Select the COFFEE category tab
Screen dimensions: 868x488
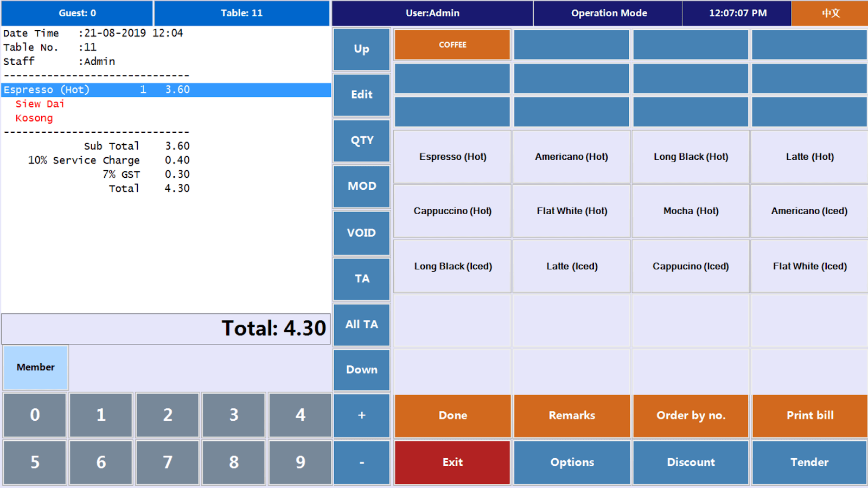(452, 44)
